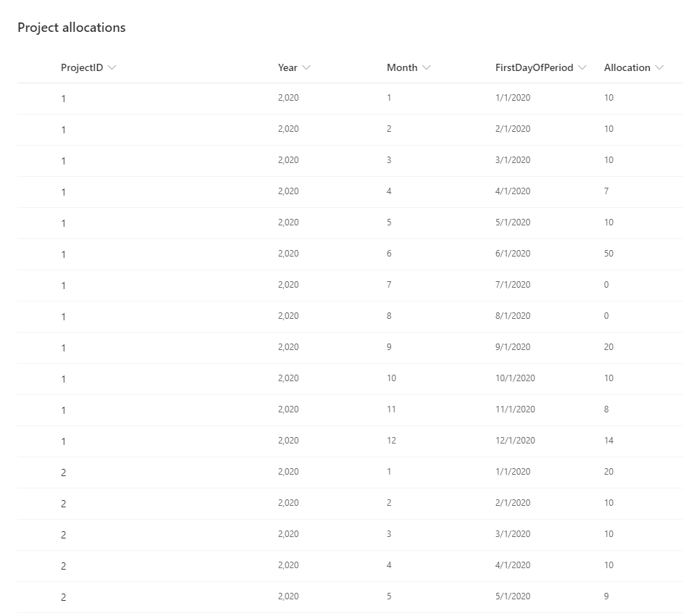Click the FirstDayOfPeriod column header label

point(534,67)
